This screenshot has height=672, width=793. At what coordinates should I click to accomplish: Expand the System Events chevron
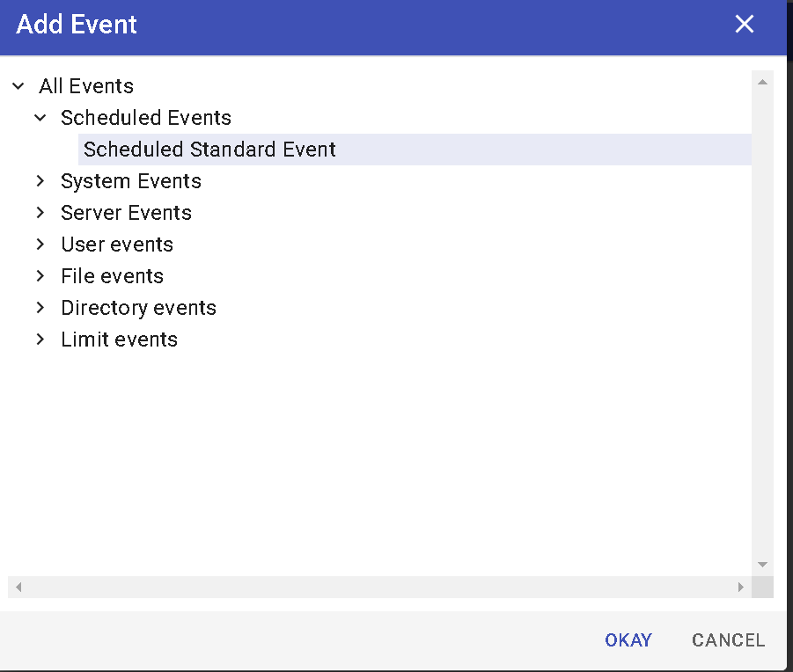(x=40, y=181)
